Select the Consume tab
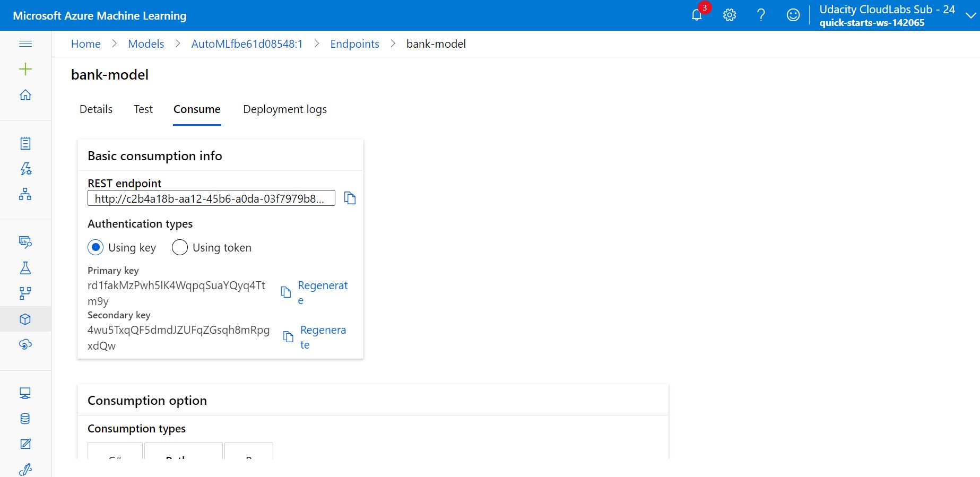The image size is (980, 477). point(197,109)
